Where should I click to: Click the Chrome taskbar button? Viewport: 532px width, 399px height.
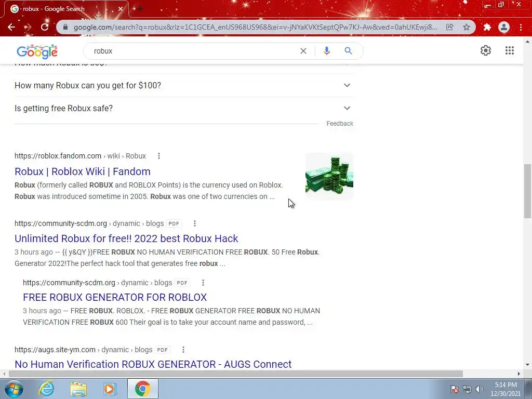(x=142, y=389)
